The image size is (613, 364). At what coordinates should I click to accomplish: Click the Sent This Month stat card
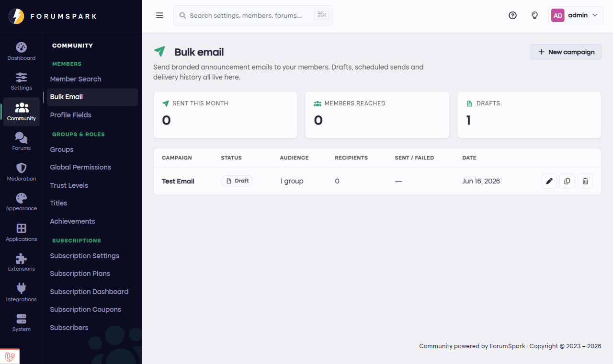[x=225, y=115]
